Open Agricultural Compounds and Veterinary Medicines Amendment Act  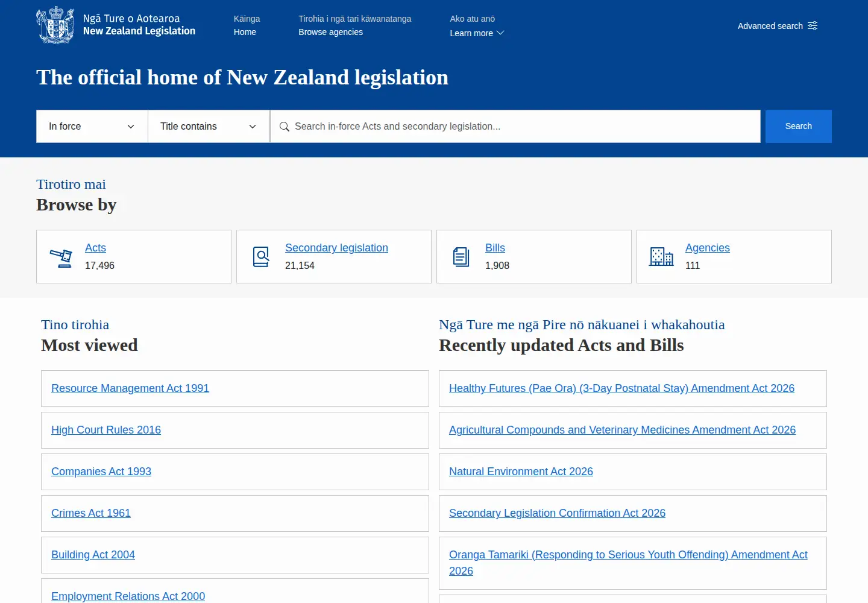click(622, 430)
